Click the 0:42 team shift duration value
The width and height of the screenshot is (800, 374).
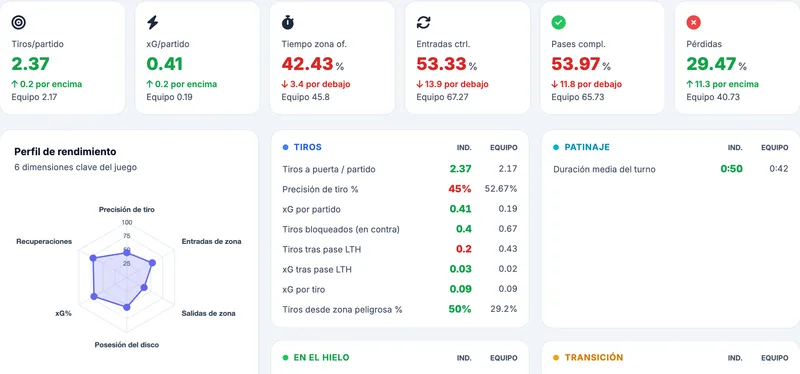pyautogui.click(x=779, y=169)
